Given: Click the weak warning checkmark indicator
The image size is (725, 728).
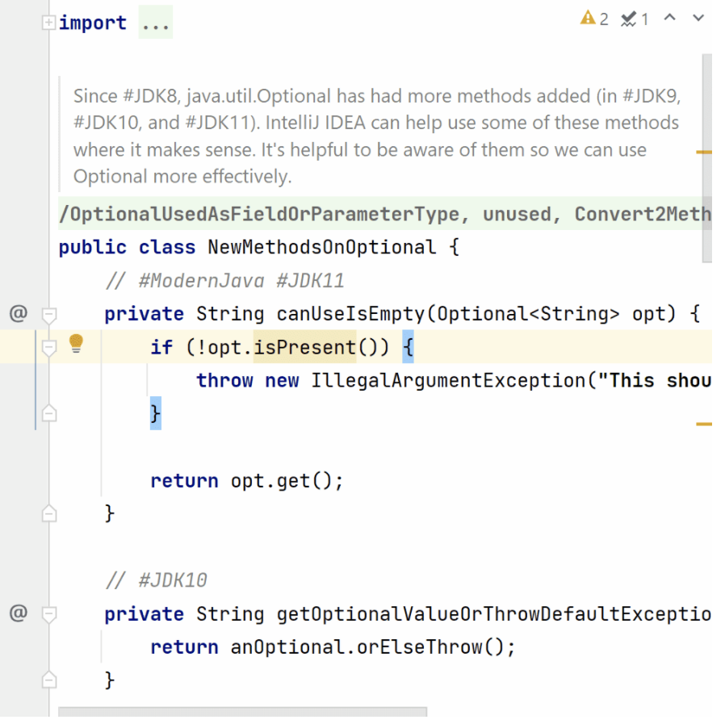Looking at the screenshot, I should click(629, 19).
